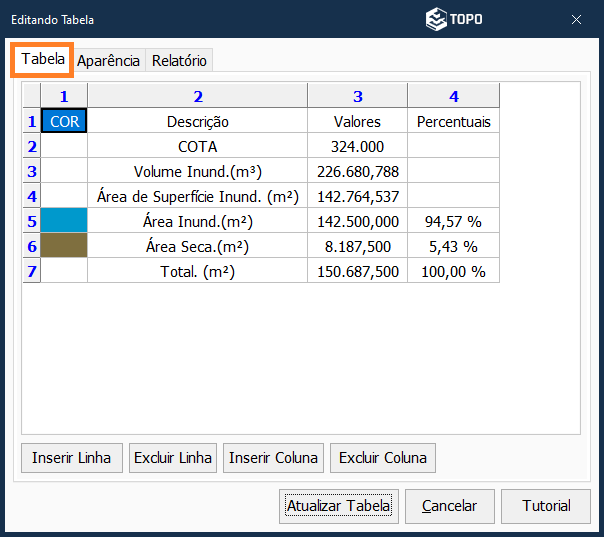Select the Tabela tab
604x537 pixels.
(x=43, y=59)
